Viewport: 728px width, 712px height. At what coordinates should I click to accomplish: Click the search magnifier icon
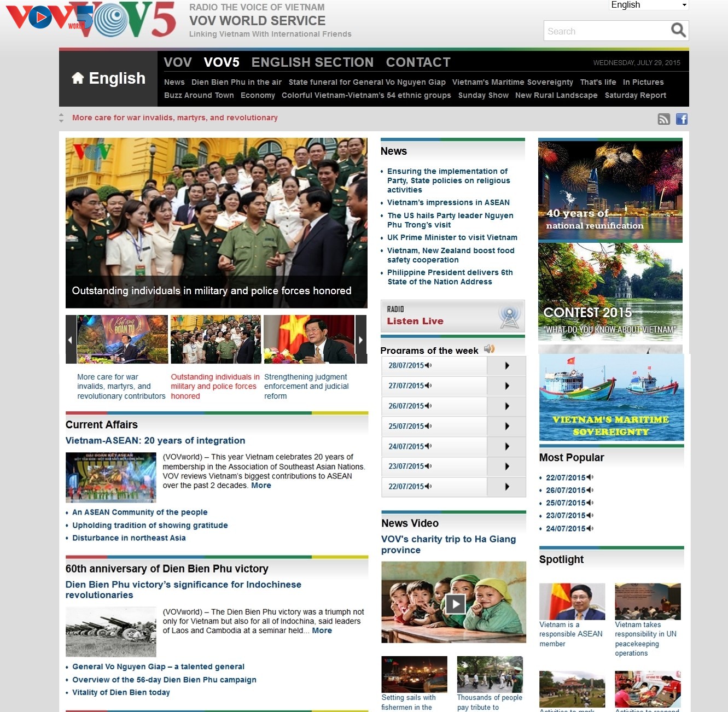[x=678, y=30]
